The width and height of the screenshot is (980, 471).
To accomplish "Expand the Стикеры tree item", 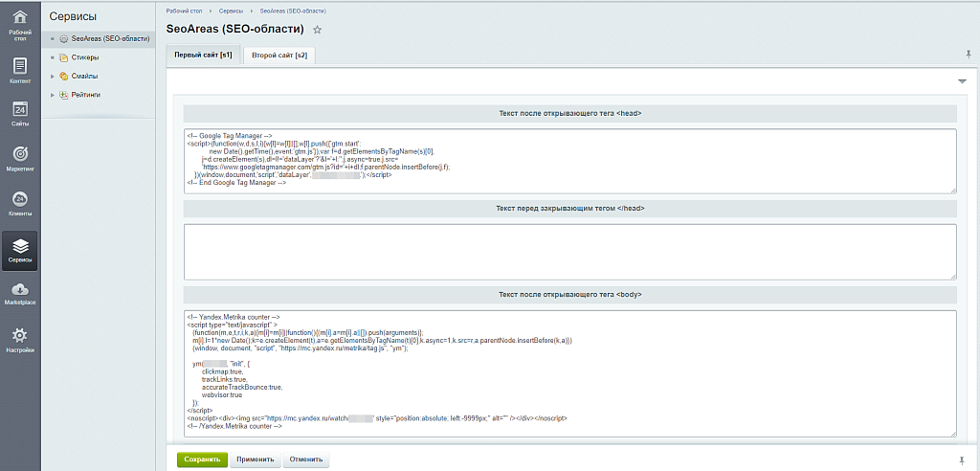I will pyautogui.click(x=53, y=57).
